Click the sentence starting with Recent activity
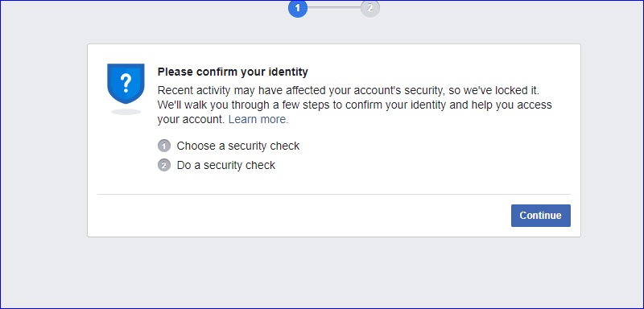Viewport: 644px width, 309px height. [x=349, y=90]
